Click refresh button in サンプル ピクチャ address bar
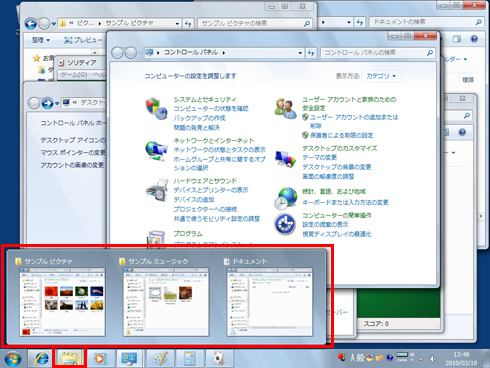Viewport: 490px width, 368px height. 188,24
